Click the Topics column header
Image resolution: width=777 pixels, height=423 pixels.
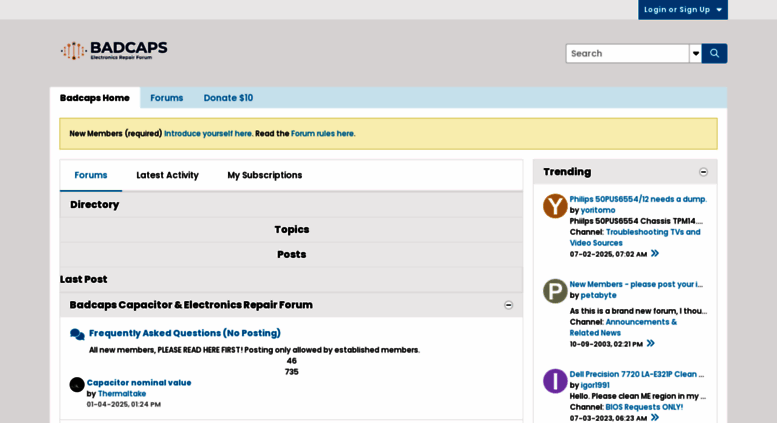pyautogui.click(x=291, y=230)
